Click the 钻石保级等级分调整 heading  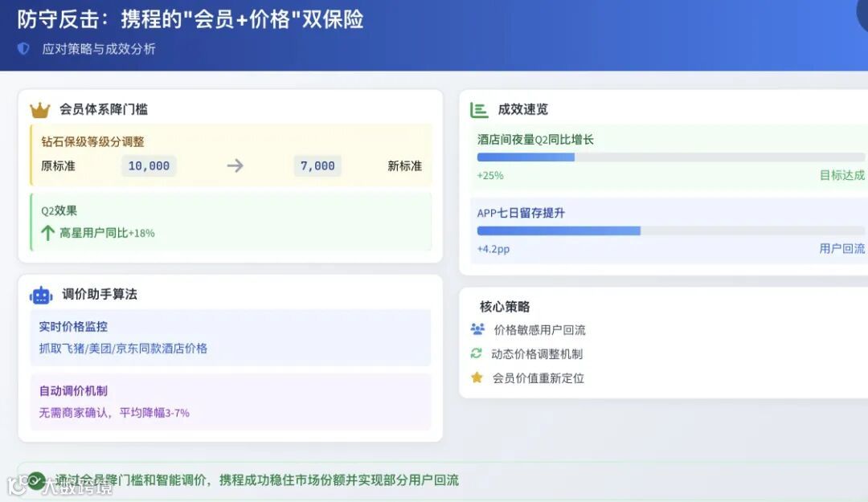coord(92,141)
